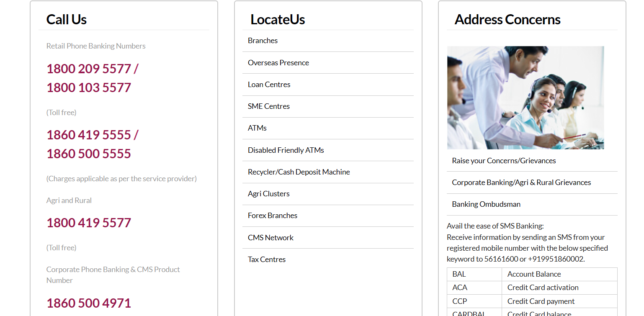
Task: Select Recycler/Cash Deposit Machine
Action: pos(299,172)
